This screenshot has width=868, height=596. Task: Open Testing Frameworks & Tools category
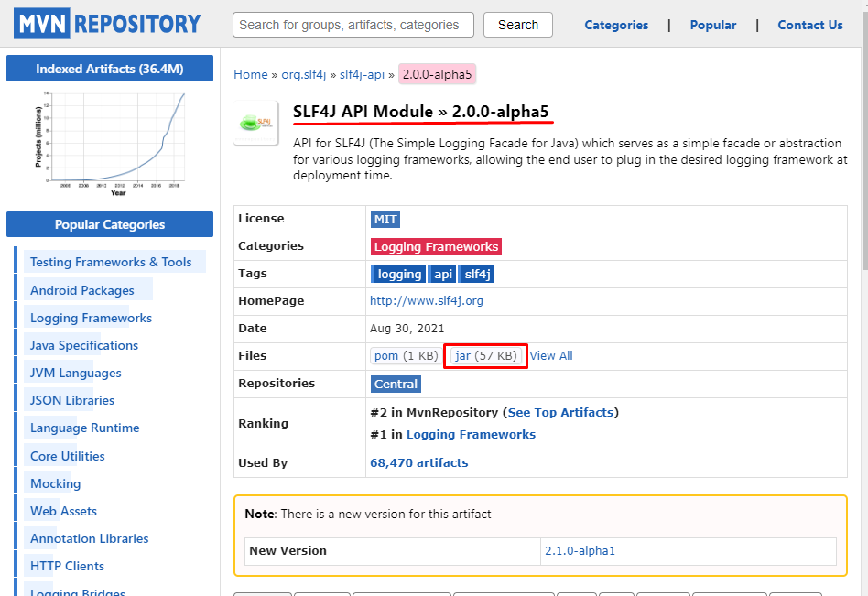[111, 262]
